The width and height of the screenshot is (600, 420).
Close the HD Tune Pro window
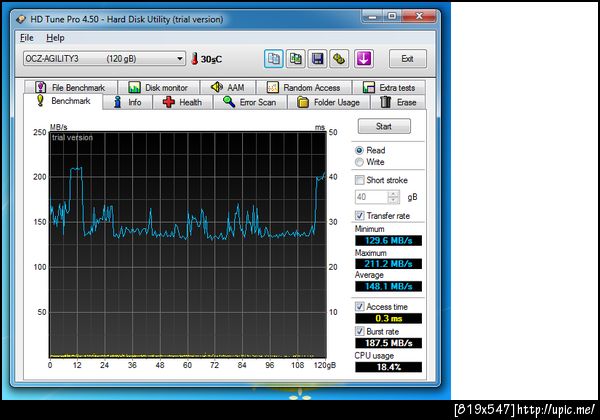point(419,16)
